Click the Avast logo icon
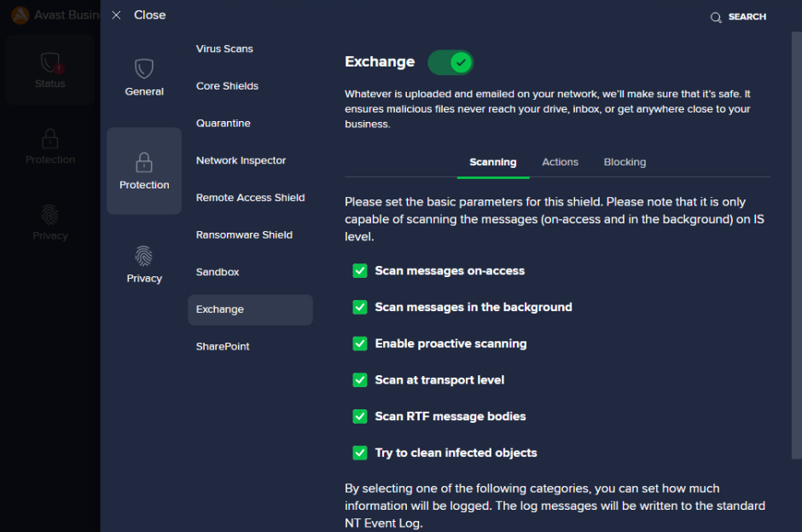Screen dimensions: 802x532 (x=20, y=15)
